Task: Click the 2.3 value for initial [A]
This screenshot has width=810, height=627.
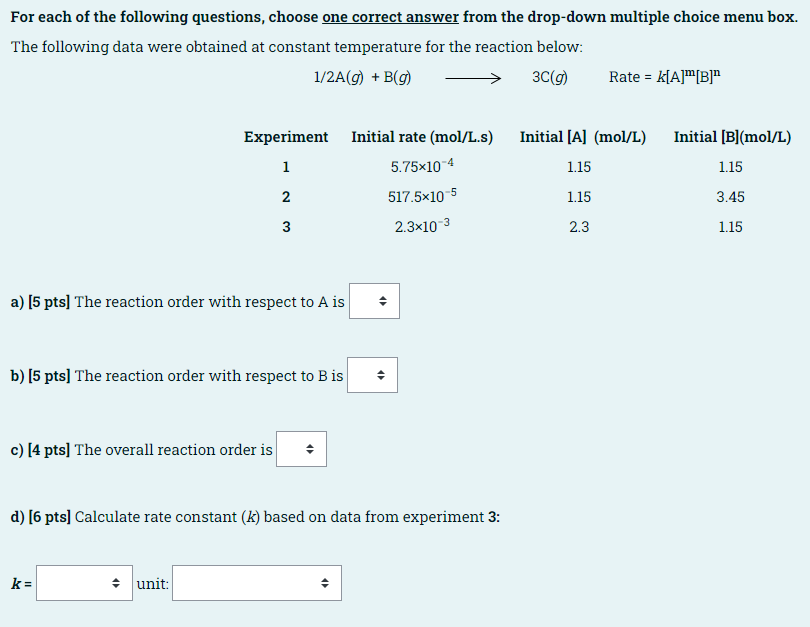Action: (579, 227)
